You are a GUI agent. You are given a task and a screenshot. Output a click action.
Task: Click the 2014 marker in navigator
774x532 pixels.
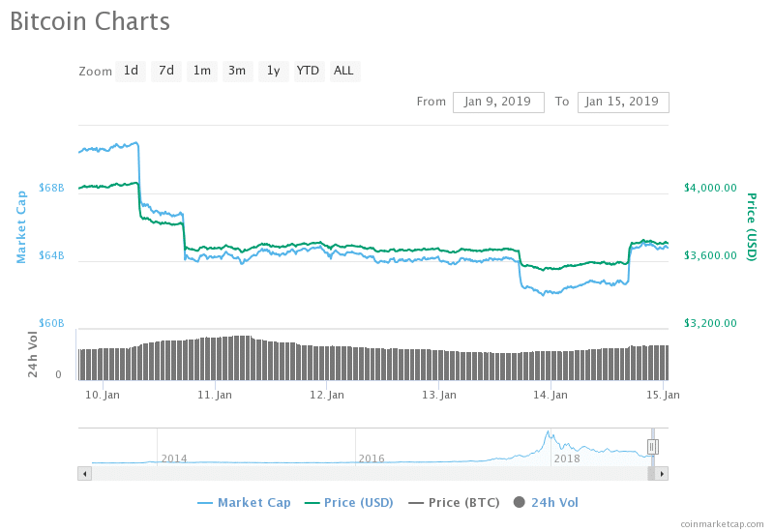[x=174, y=458]
